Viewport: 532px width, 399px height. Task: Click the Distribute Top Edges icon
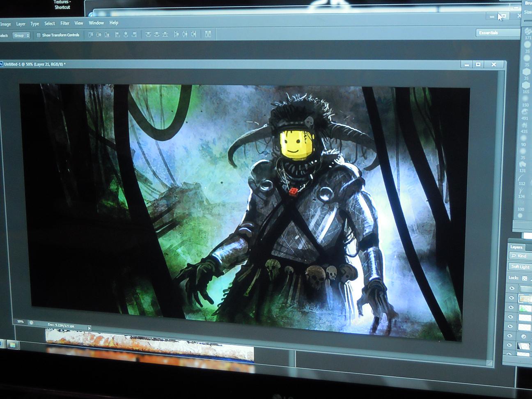coord(149,35)
